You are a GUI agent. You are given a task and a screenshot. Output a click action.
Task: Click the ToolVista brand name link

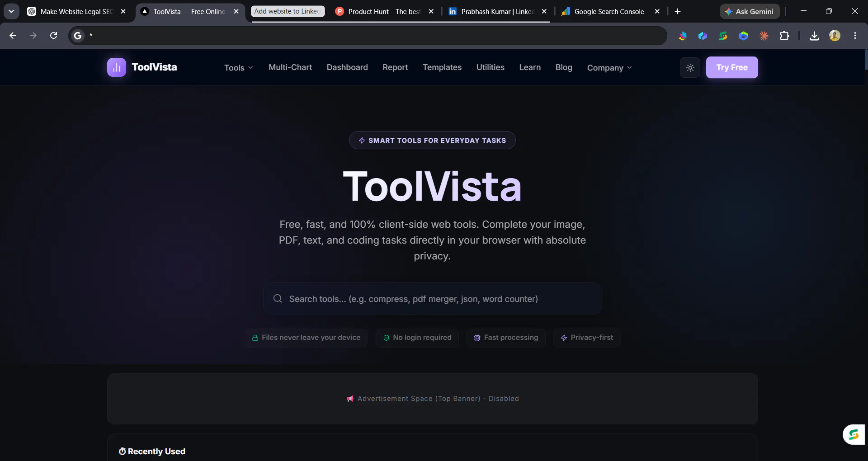[x=154, y=67]
